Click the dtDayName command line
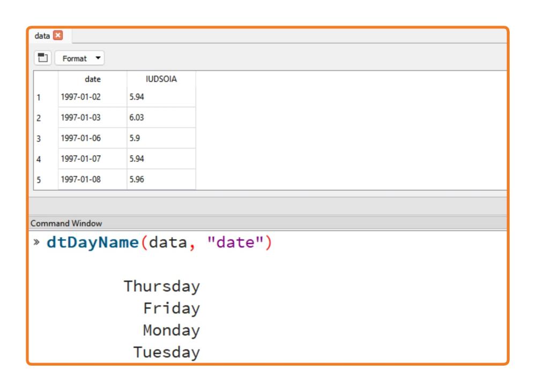 [x=159, y=243]
